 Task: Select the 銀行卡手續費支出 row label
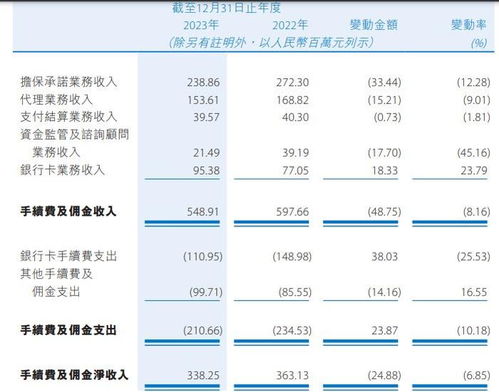[x=69, y=256]
